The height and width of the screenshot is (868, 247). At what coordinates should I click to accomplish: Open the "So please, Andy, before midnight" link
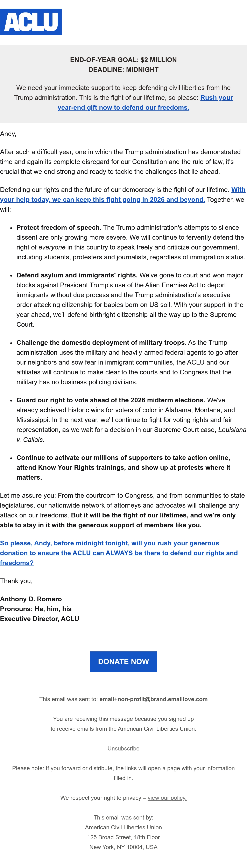119,553
